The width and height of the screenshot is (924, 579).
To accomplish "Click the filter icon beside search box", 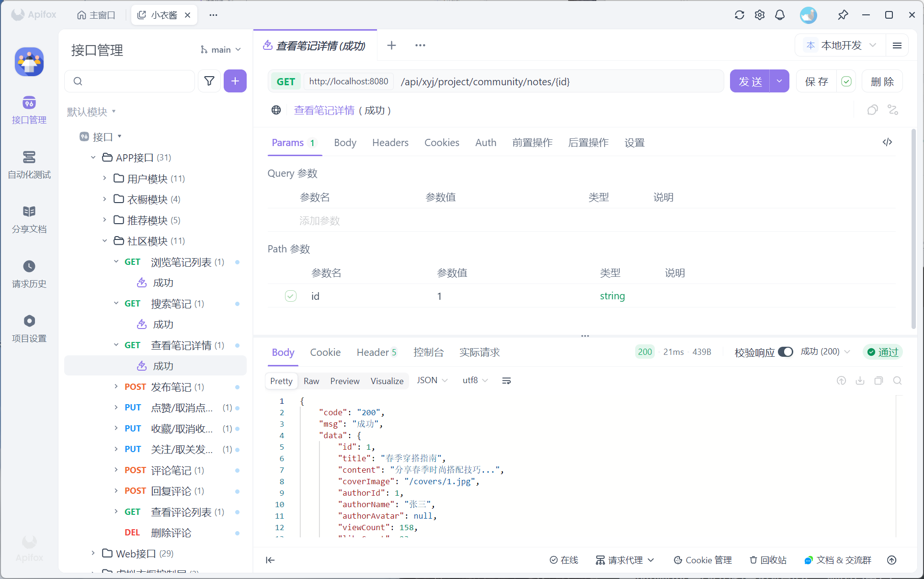I will coord(209,81).
